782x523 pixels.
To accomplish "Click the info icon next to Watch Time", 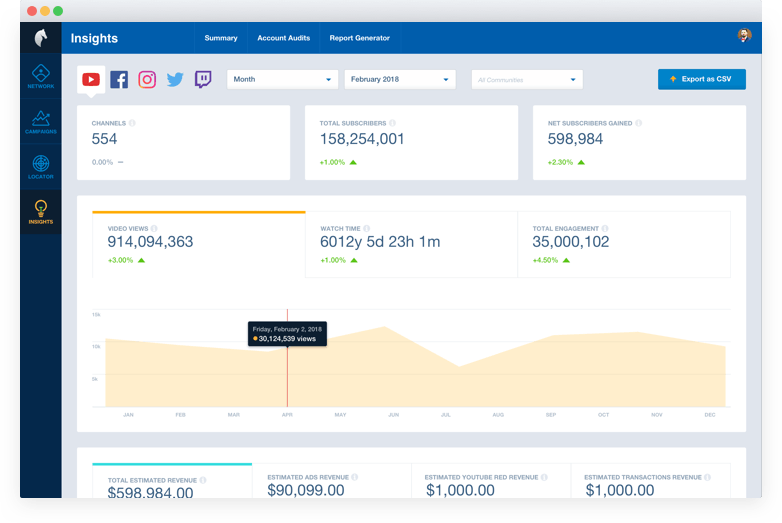I will [x=367, y=228].
